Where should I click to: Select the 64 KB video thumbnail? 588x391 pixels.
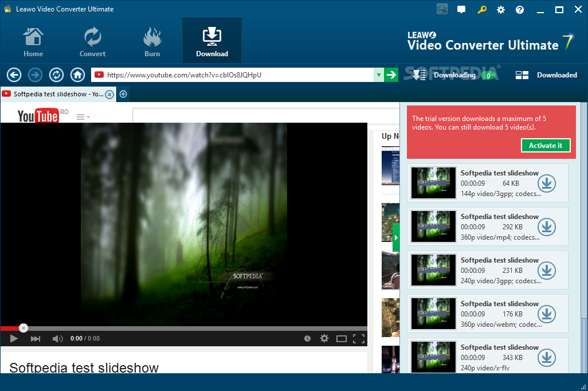(433, 183)
